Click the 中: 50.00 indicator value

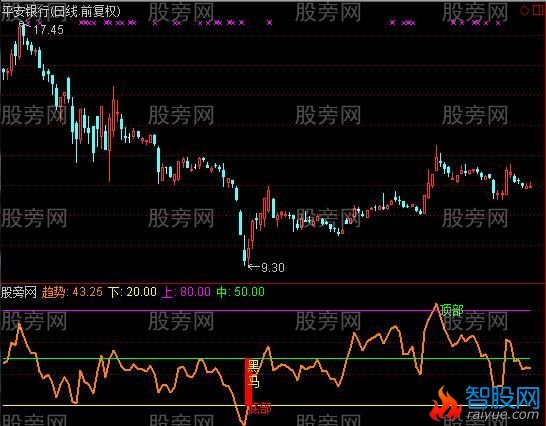click(240, 292)
